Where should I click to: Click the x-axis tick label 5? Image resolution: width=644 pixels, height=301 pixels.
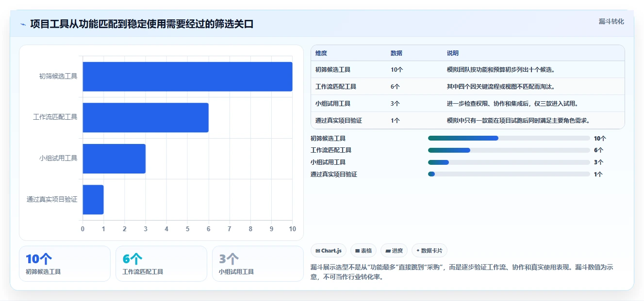187,229
